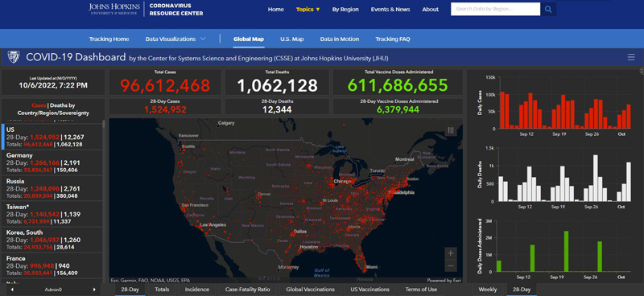Zoom in on the map
Screen dimensions: 644x296
[x=451, y=253]
